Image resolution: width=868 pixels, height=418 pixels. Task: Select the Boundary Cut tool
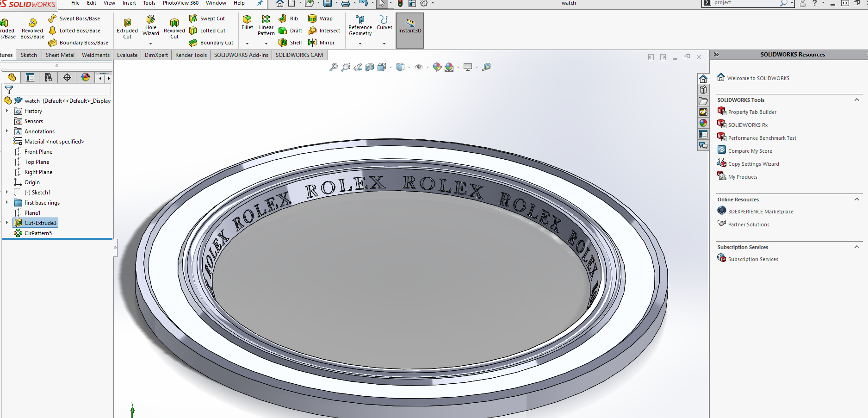coord(211,43)
